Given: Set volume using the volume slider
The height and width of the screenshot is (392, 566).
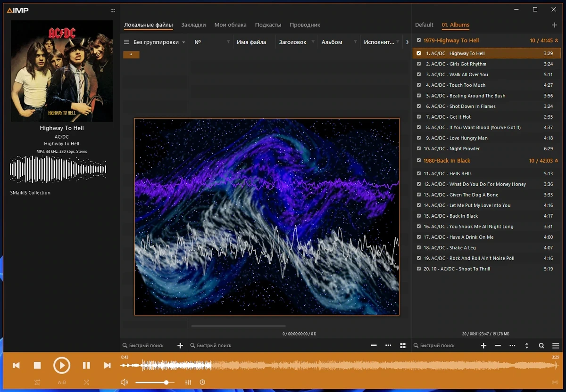Looking at the screenshot, I should (x=155, y=382).
